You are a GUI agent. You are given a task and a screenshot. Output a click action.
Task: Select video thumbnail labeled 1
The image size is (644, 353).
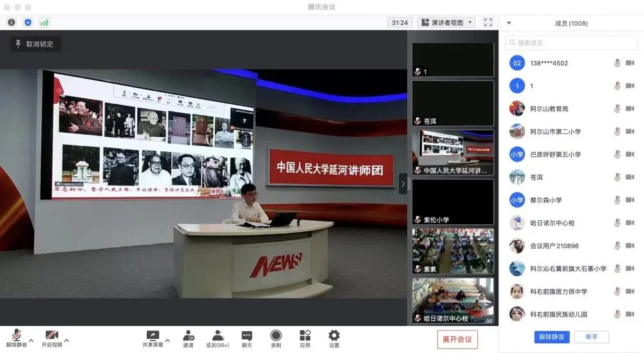pyautogui.click(x=453, y=60)
